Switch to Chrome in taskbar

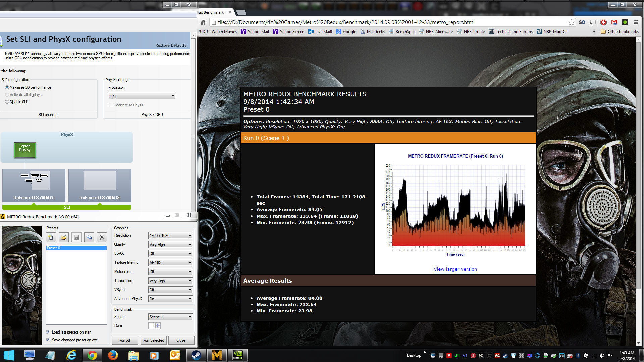click(92, 355)
